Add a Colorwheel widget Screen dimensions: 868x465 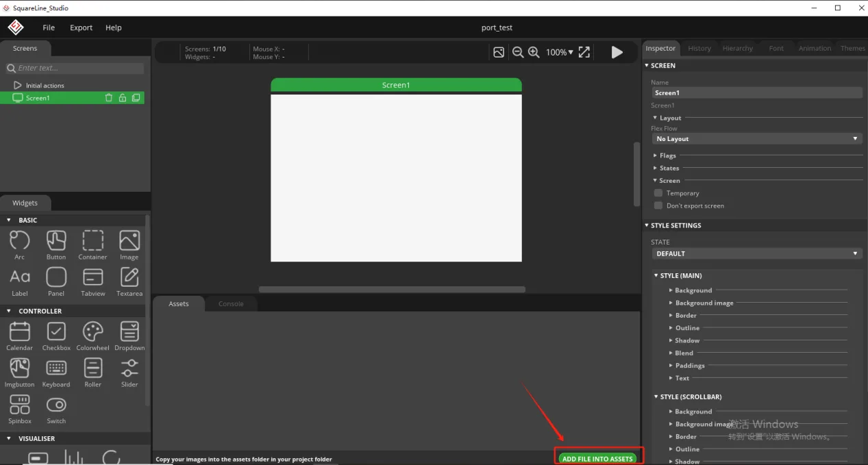(92, 332)
